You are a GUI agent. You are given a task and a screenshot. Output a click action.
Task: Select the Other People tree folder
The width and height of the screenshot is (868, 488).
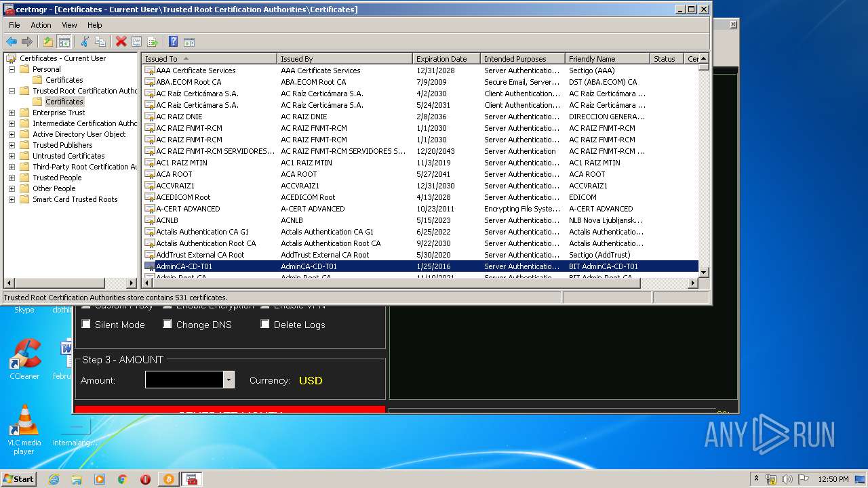tap(54, 188)
